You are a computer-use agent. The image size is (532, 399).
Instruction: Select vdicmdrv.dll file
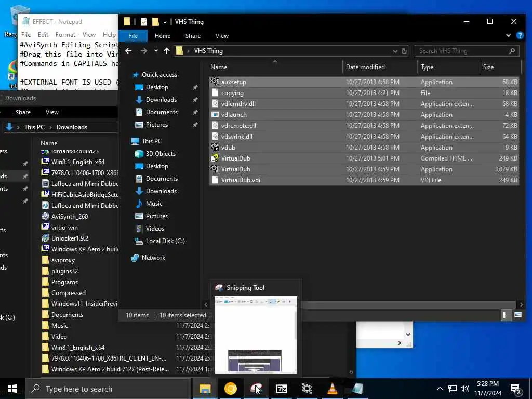(x=364, y=104)
